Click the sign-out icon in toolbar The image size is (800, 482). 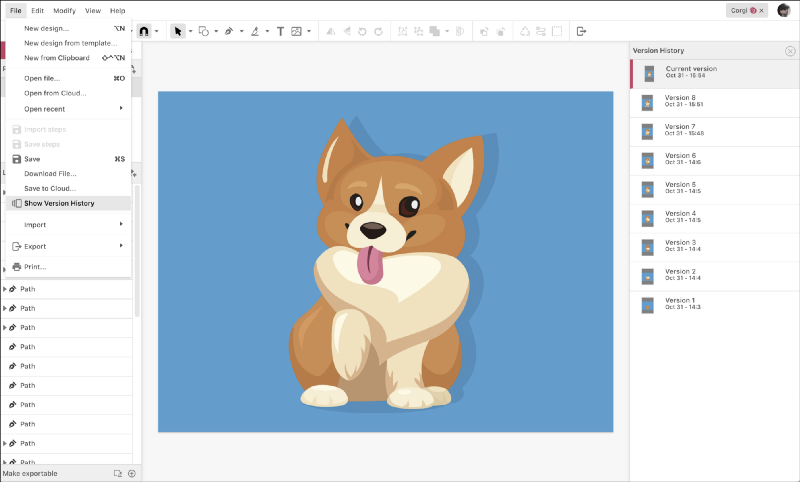[x=581, y=31]
